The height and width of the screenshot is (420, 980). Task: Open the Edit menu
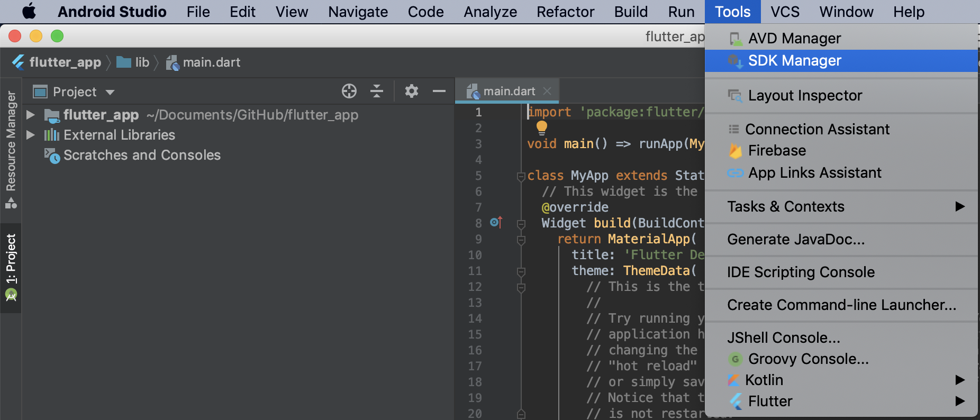point(242,12)
